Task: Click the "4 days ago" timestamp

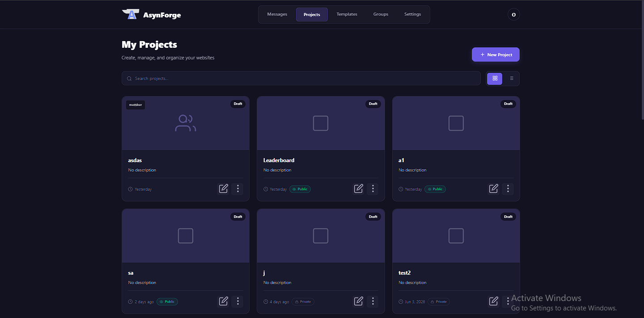Action: point(280,302)
